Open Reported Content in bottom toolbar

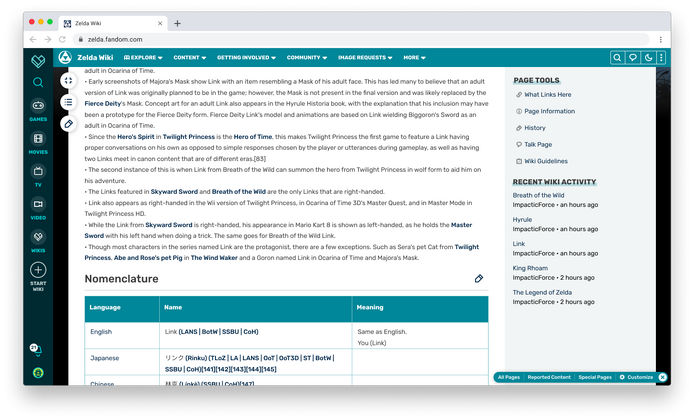coord(549,377)
